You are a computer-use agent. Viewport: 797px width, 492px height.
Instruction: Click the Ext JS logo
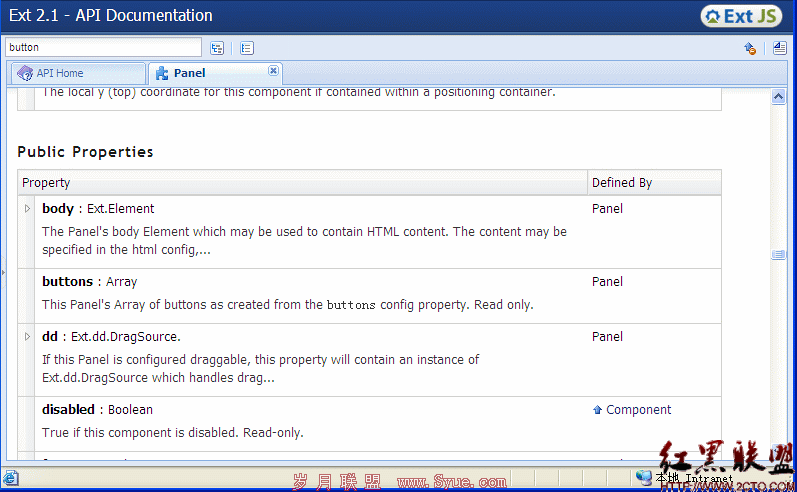[x=741, y=16]
